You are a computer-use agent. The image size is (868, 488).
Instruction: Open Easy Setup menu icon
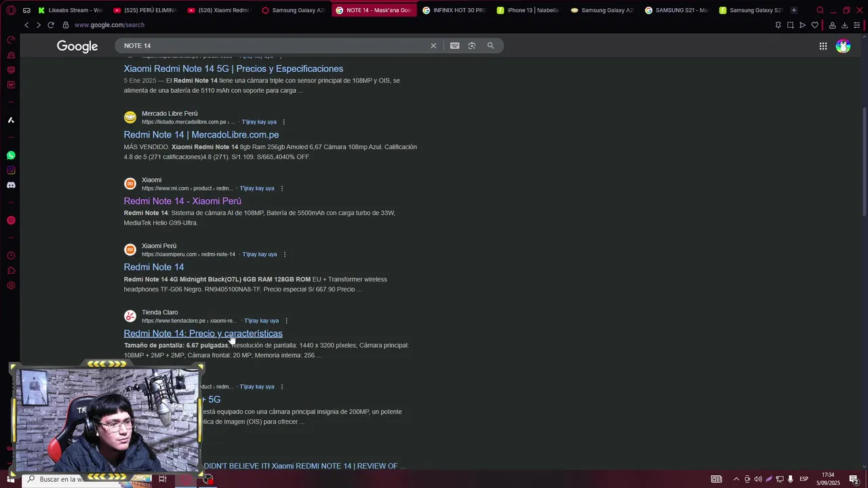click(857, 25)
